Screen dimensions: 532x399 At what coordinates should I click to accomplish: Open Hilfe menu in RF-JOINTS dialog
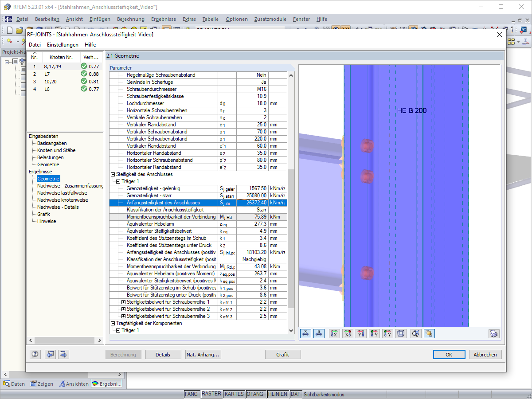pyautogui.click(x=90, y=45)
